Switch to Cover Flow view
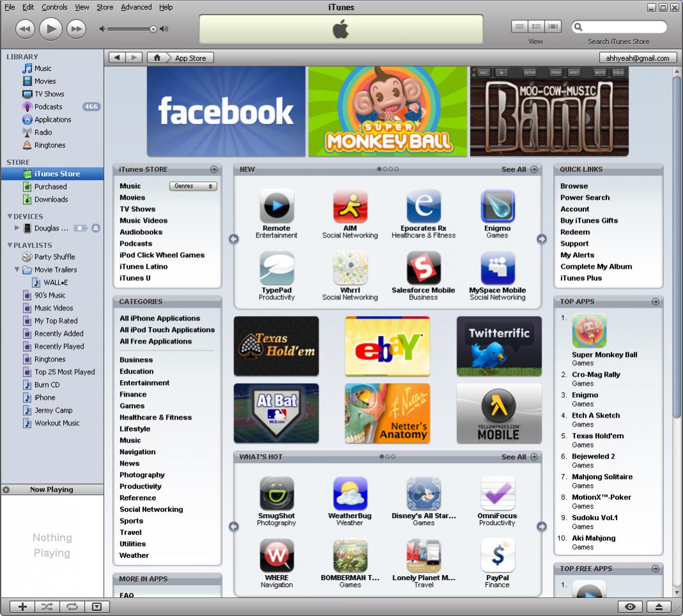 [553, 27]
